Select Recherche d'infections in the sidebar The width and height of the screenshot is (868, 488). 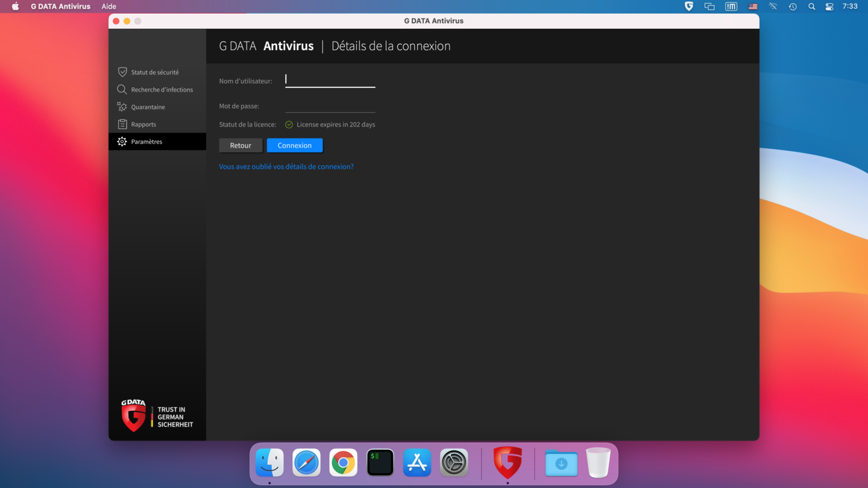[x=157, y=90]
